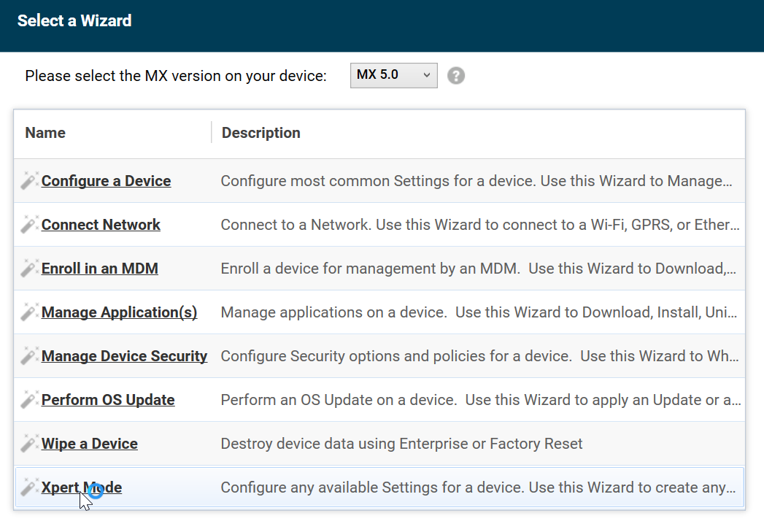This screenshot has width=764, height=532.
Task: Click the wizard icon for Enroll in an MDM
Action: (29, 268)
